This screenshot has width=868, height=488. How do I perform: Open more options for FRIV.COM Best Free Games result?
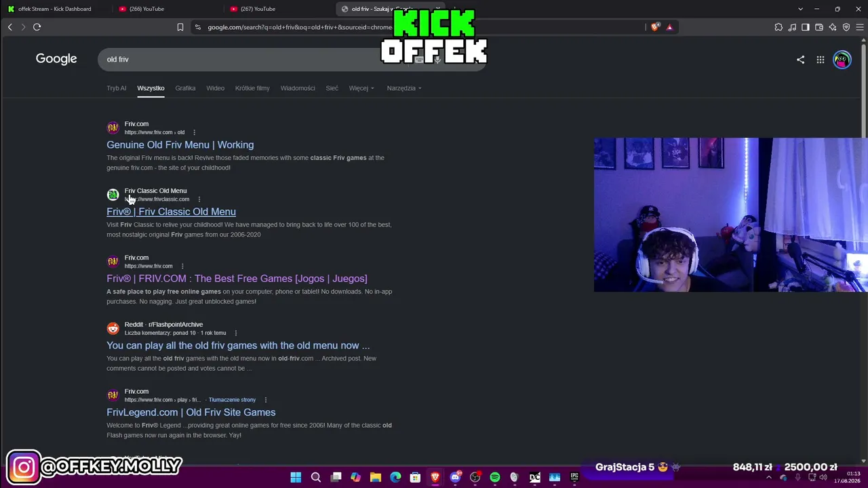182,266
